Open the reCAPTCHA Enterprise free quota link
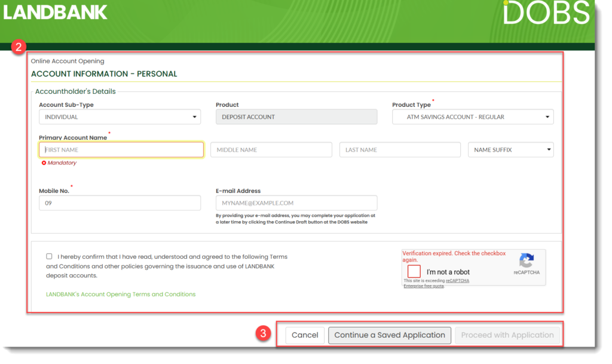Viewport: 612px width, 364px height. point(436,283)
